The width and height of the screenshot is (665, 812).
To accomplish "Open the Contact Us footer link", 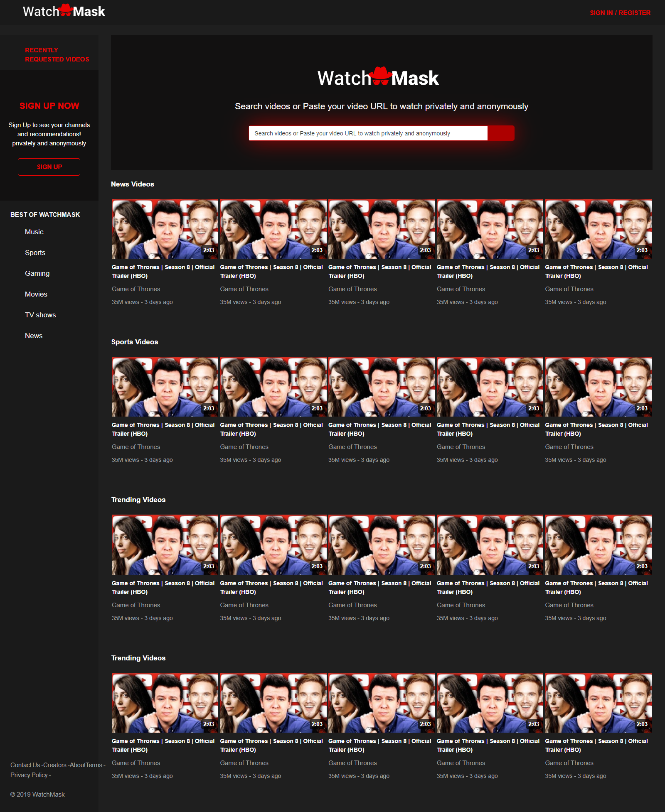I will click(x=25, y=765).
